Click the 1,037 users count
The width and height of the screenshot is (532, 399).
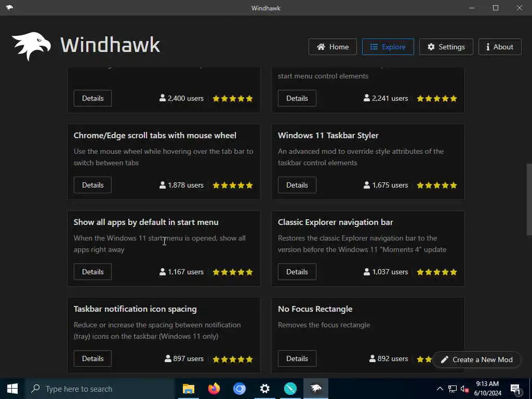coord(386,272)
